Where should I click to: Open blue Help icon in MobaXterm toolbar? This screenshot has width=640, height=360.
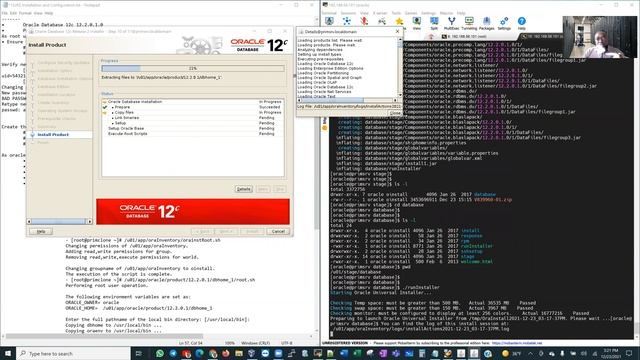(x=522, y=23)
